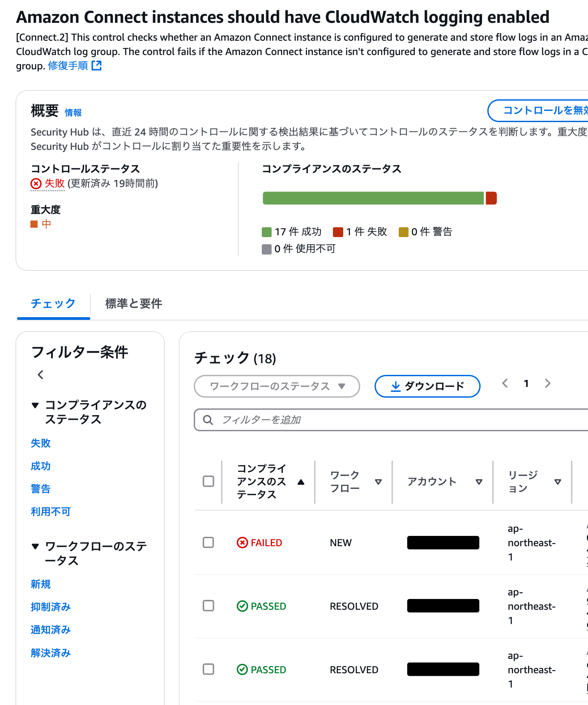Collapse the filter panel with left chevron
This screenshot has height=705, width=588.
tap(41, 375)
